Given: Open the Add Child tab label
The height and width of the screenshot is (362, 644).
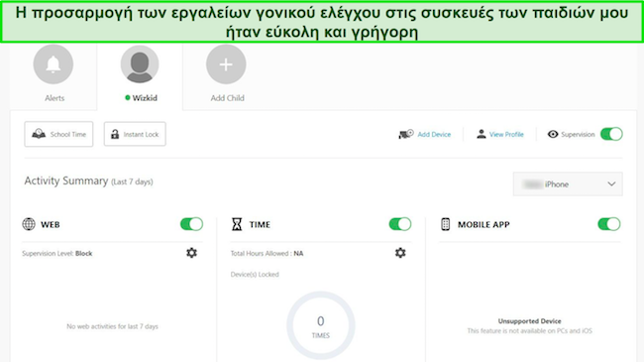Looking at the screenshot, I should coord(228,98).
